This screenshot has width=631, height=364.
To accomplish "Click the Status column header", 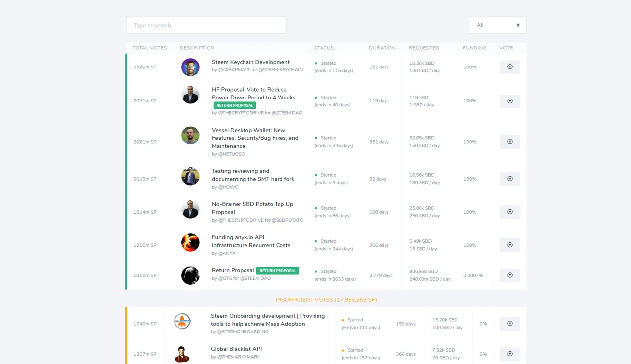I will click(x=324, y=48).
